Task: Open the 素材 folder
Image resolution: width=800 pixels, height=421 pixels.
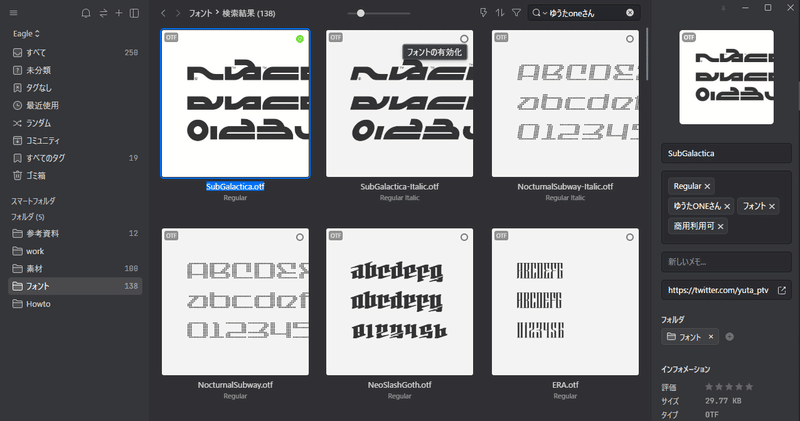Action: tap(75, 268)
